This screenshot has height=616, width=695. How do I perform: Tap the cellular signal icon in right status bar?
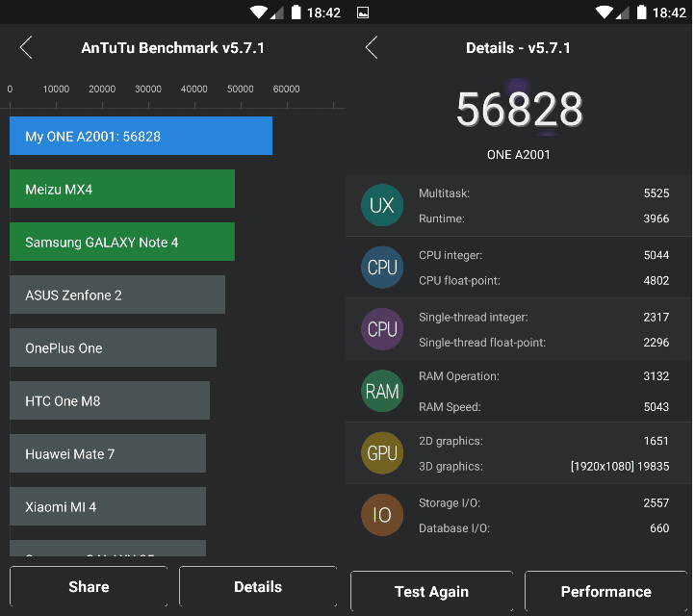[x=622, y=13]
